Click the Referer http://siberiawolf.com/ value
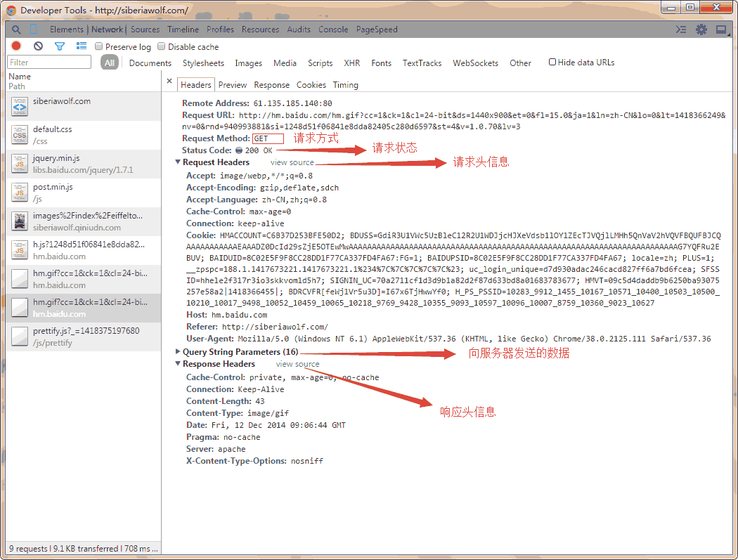 pyautogui.click(x=275, y=327)
